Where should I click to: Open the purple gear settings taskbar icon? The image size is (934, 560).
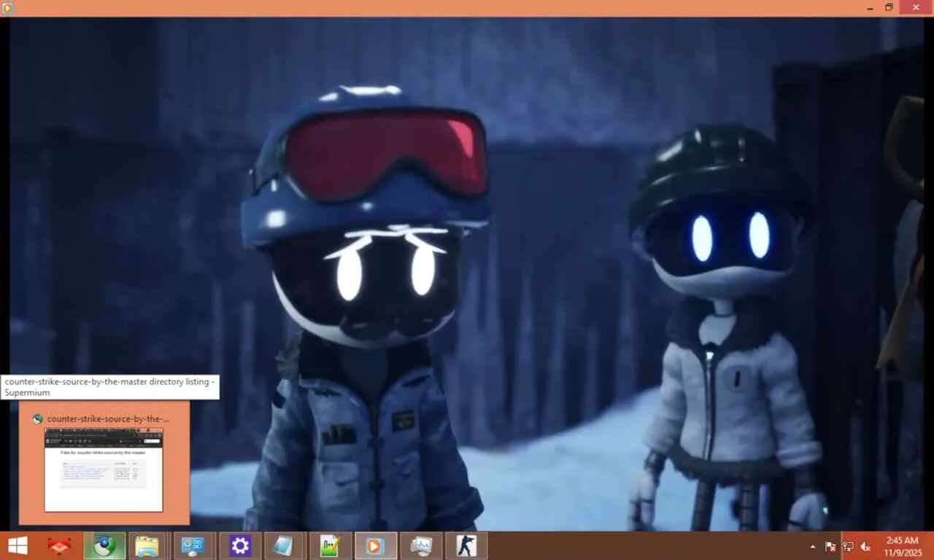[240, 545]
